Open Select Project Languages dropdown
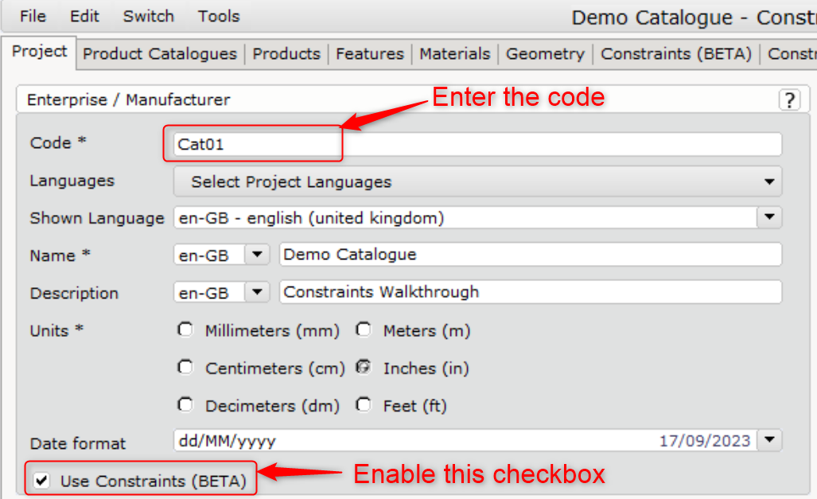Viewport: 817px width, 499px height. tap(477, 181)
